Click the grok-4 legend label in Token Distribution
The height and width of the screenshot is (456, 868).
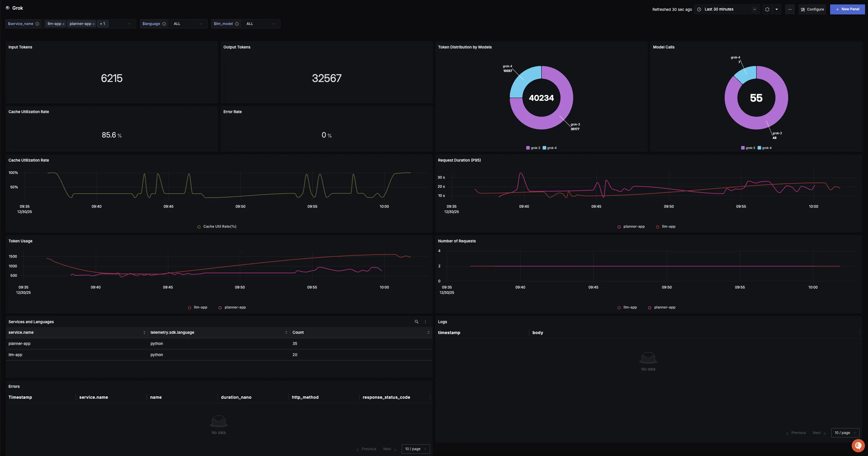[x=552, y=148]
